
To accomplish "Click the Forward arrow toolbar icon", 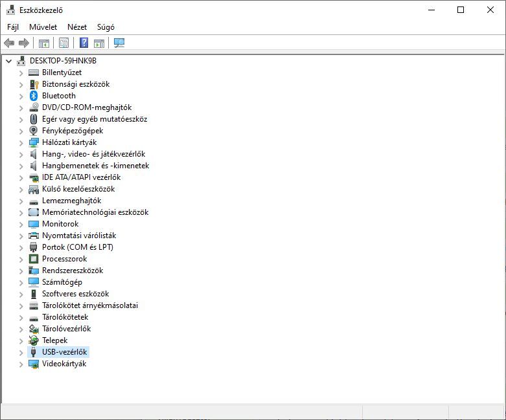I will coord(24,43).
